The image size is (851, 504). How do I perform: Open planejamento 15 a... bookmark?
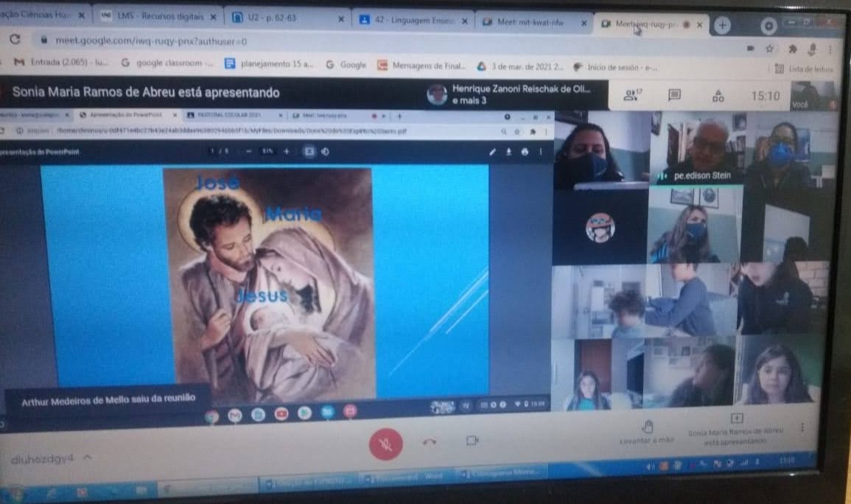tap(269, 64)
